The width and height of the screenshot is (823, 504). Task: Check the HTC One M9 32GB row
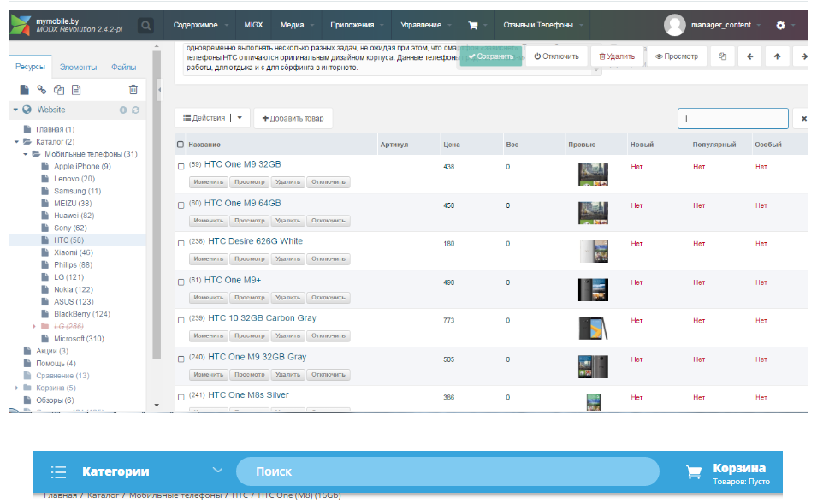(181, 166)
